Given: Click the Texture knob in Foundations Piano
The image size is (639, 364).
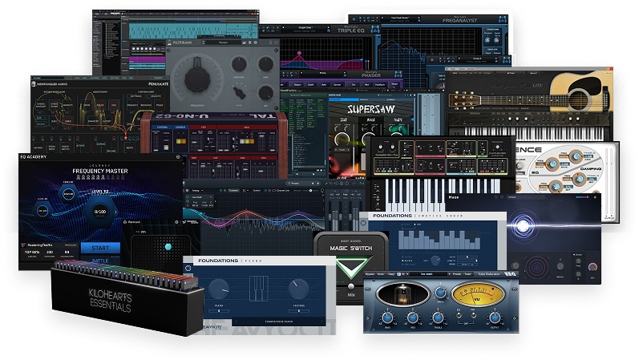Looking at the screenshot, I should coord(299,289).
